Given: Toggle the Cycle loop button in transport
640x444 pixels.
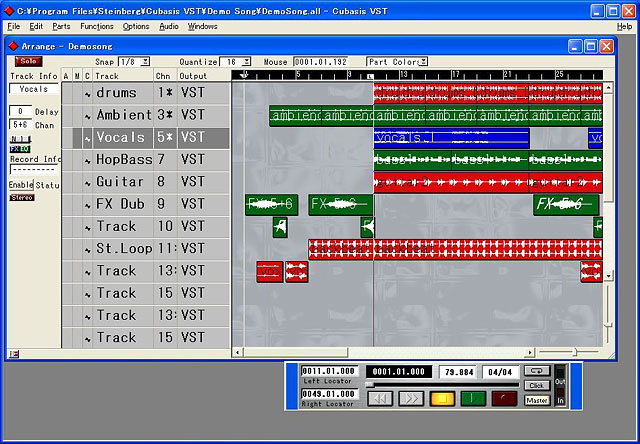Looking at the screenshot, I should (x=537, y=371).
